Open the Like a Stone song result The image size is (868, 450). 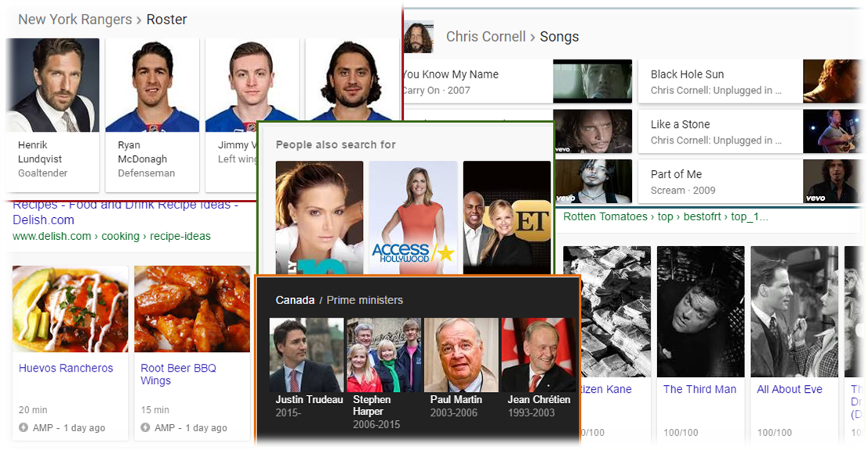pos(680,124)
